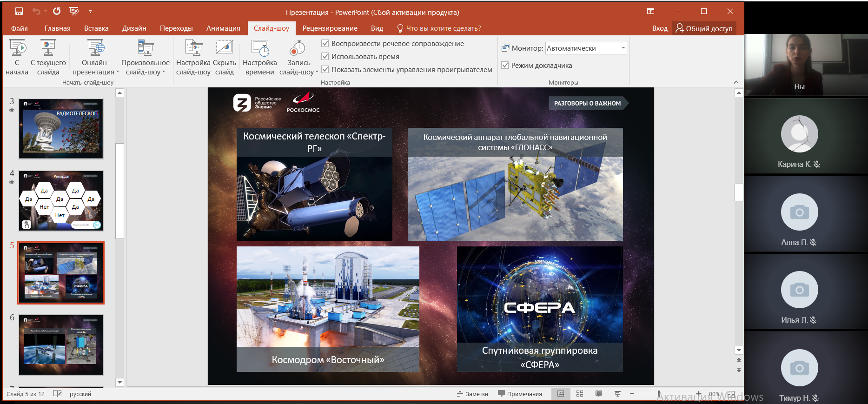Switch to Normal view icon in status bar
This screenshot has height=404, width=868.
point(561,394)
